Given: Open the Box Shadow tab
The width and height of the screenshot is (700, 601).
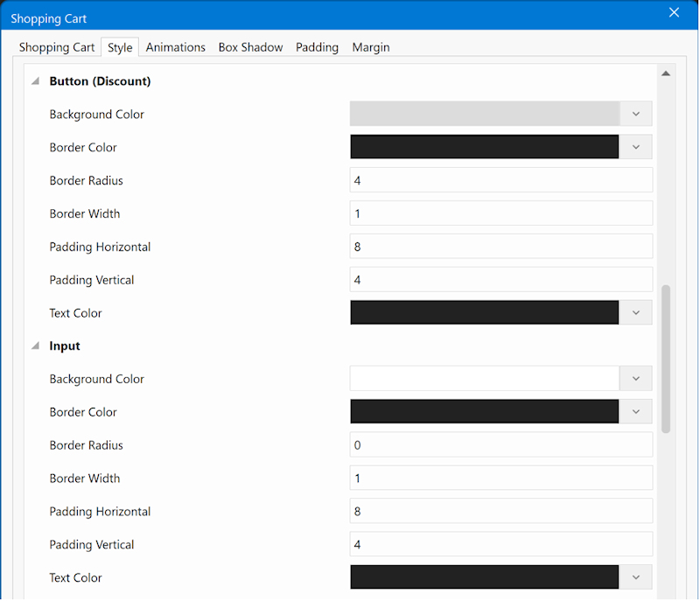Looking at the screenshot, I should (x=250, y=47).
